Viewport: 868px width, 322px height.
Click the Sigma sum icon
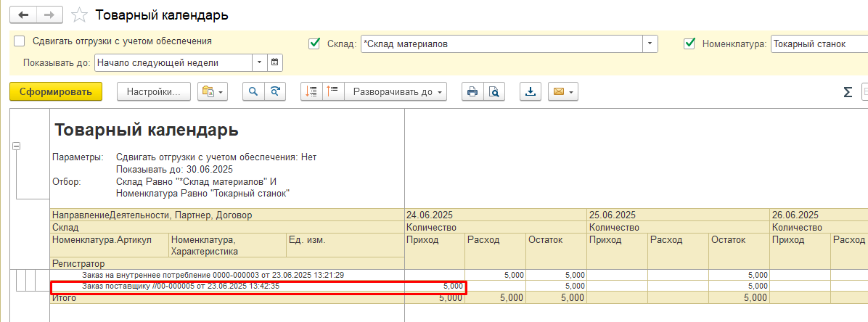pyautogui.click(x=848, y=92)
